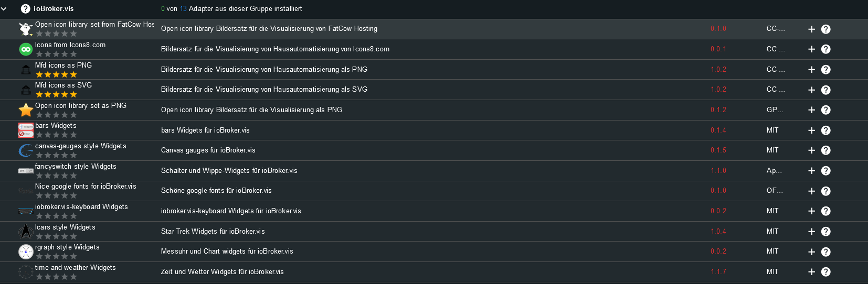Image resolution: width=868 pixels, height=284 pixels.
Task: Click the 'Open icon library set as PNG' title
Action: pos(81,105)
